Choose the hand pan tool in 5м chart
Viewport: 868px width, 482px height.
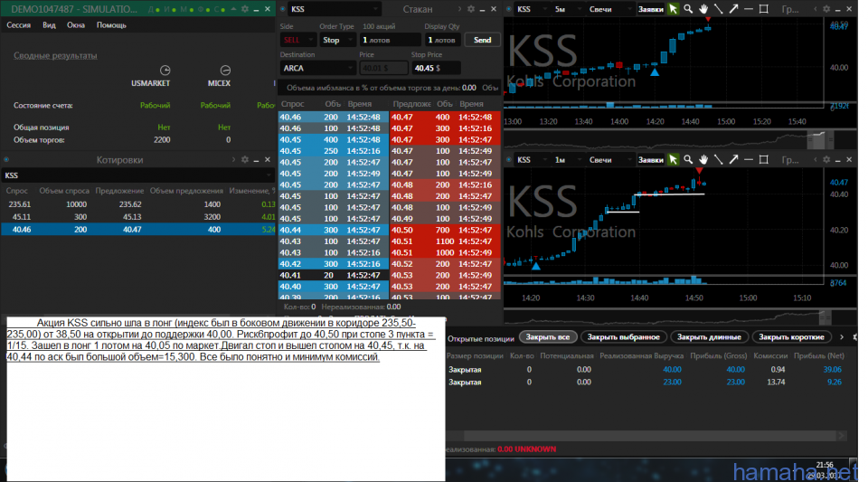[x=703, y=9]
